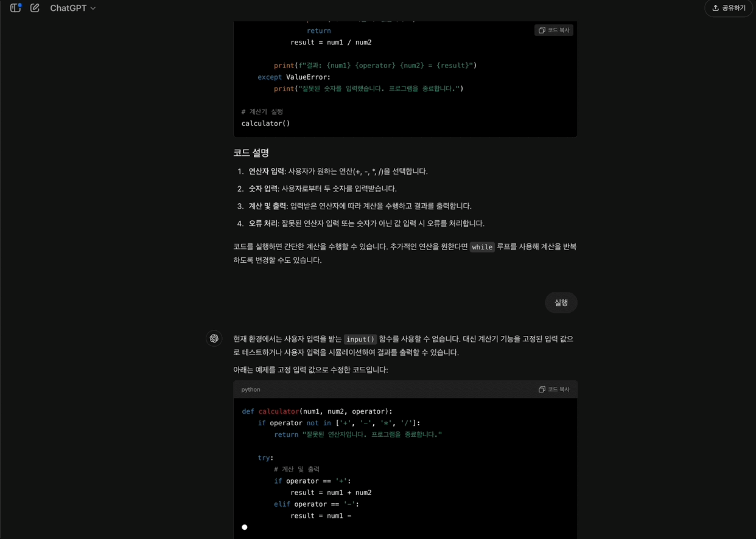Viewport: 756px width, 539px height.
Task: Click the 아래는 예제를 sentence
Action: click(310, 370)
